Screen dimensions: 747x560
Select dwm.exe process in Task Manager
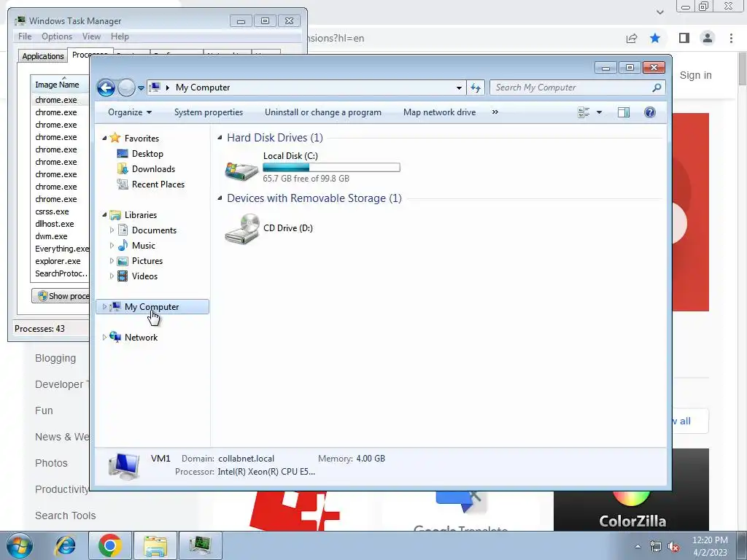tap(51, 236)
